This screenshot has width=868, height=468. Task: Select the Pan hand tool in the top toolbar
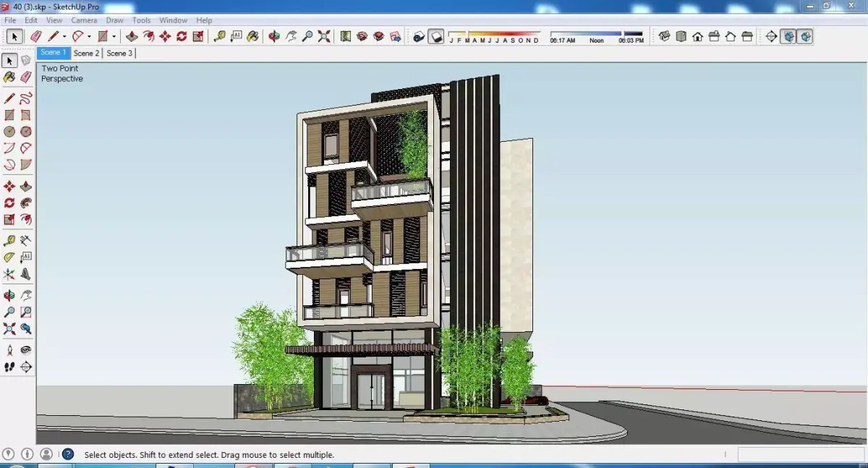tap(291, 36)
